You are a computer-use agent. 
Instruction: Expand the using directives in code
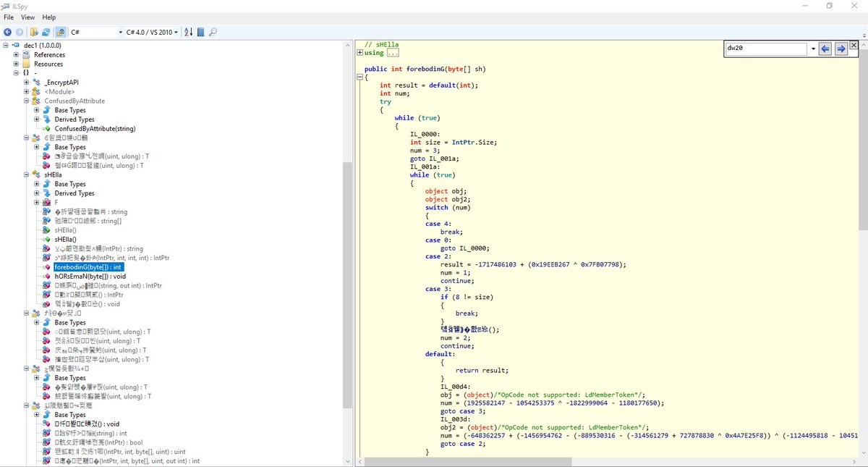(x=360, y=53)
